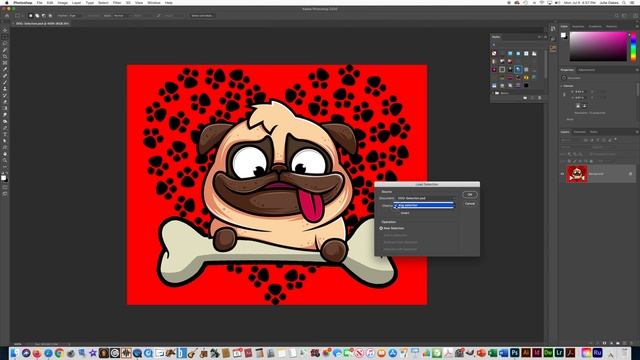The width and height of the screenshot is (640, 360).
Task: Select the Lasso tool
Action: coord(4,43)
